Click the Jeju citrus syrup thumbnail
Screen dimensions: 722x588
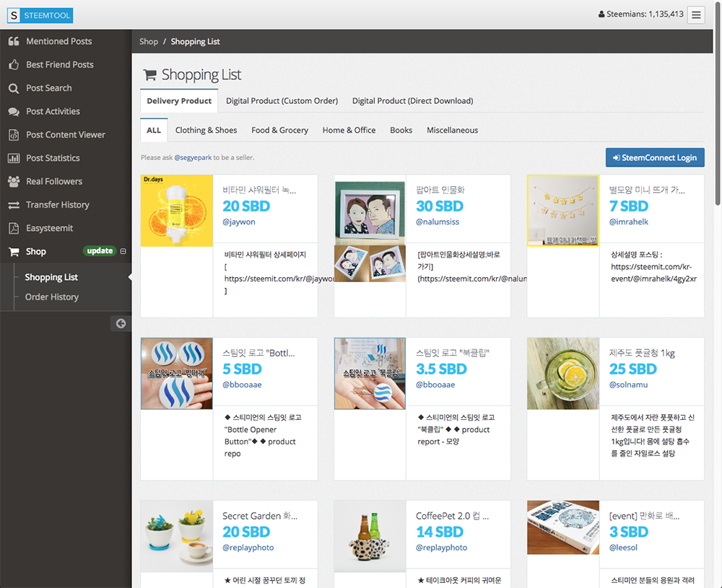(563, 374)
